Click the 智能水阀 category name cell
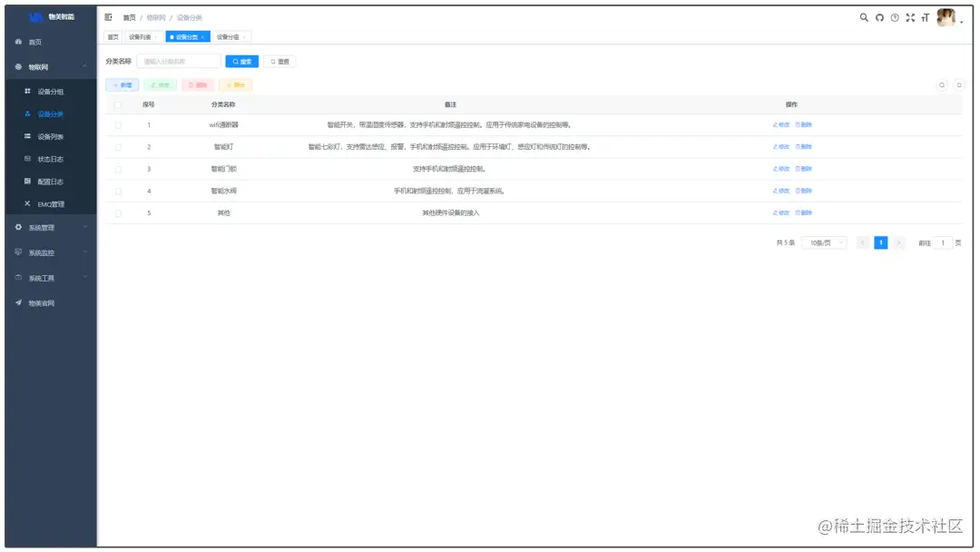980x552 pixels. pos(224,191)
